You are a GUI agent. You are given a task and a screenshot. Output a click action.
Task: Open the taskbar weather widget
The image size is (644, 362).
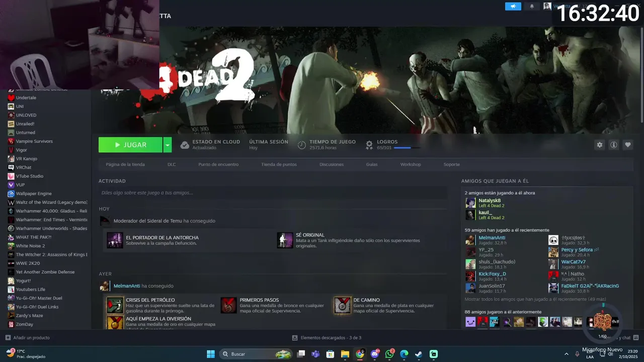25,354
